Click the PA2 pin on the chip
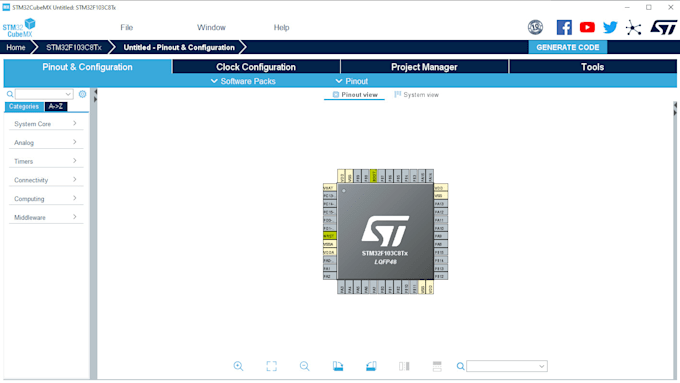Screen dimensions: 680x383 pyautogui.click(x=330, y=276)
